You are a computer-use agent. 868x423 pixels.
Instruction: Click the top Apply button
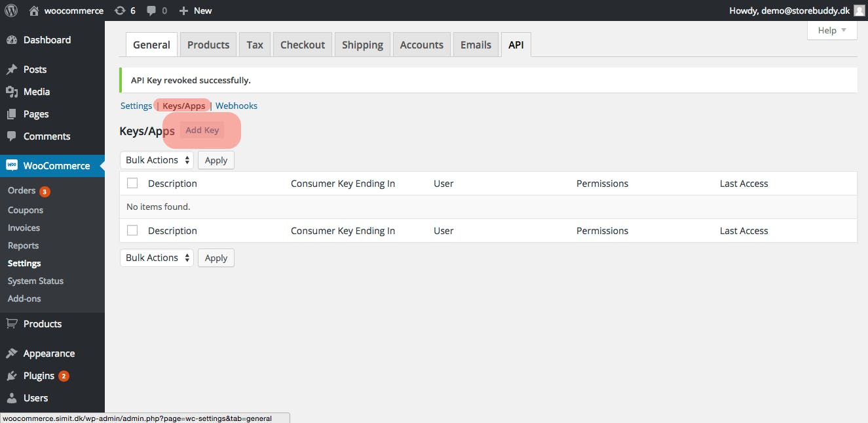tap(216, 160)
